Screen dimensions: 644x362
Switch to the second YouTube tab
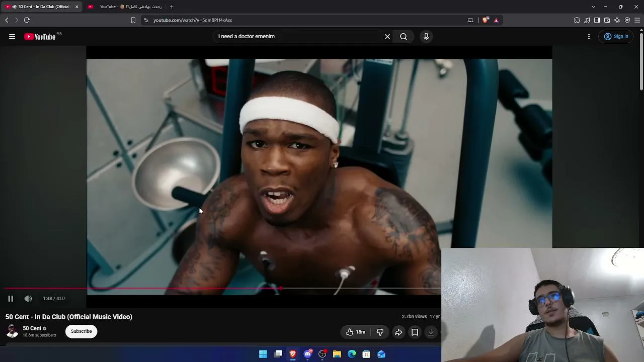tap(125, 7)
